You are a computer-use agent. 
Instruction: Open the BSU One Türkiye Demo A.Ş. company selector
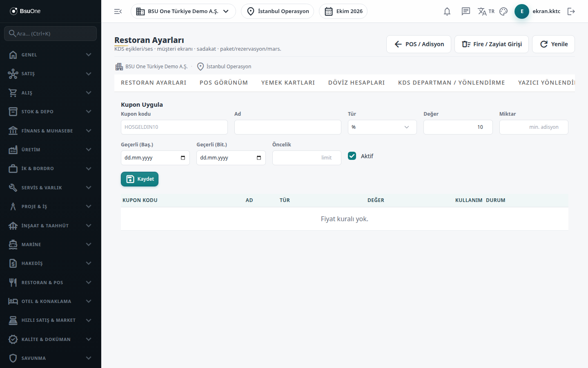tap(183, 11)
